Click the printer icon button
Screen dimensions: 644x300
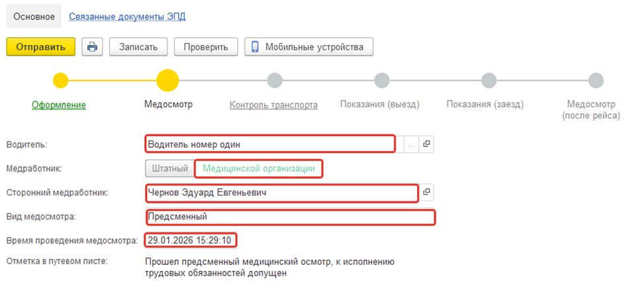coord(92,47)
